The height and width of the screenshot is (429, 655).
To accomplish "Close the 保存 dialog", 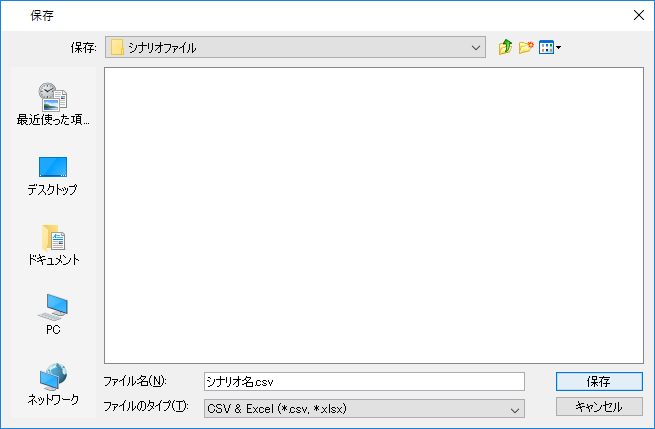I will (639, 15).
